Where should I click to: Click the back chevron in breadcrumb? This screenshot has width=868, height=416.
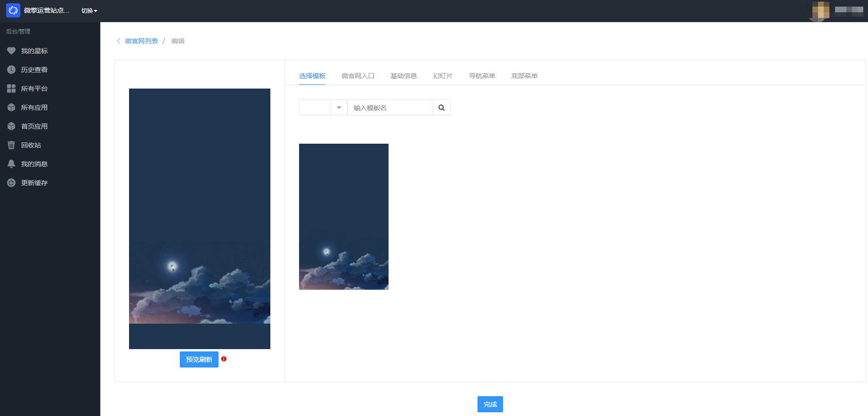pos(119,41)
